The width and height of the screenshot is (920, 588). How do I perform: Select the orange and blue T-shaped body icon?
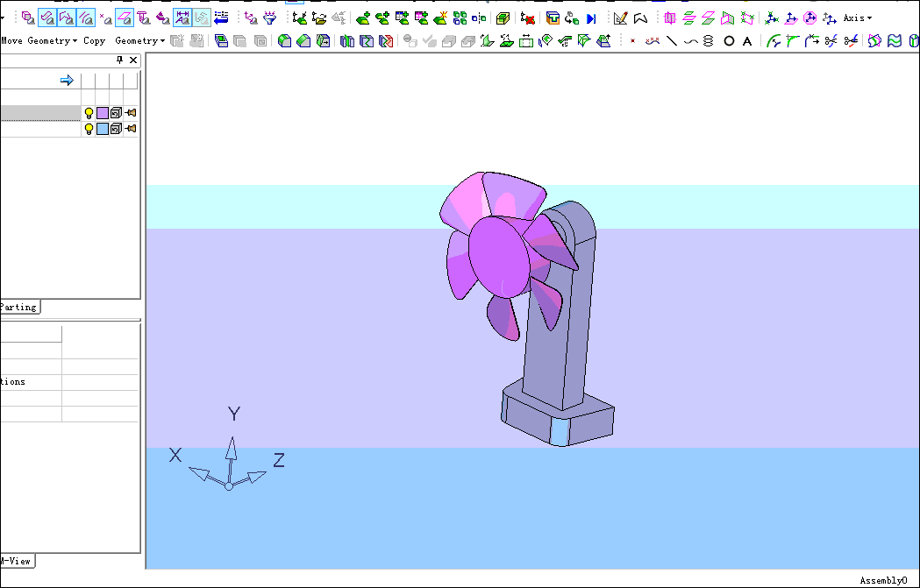pos(553,18)
